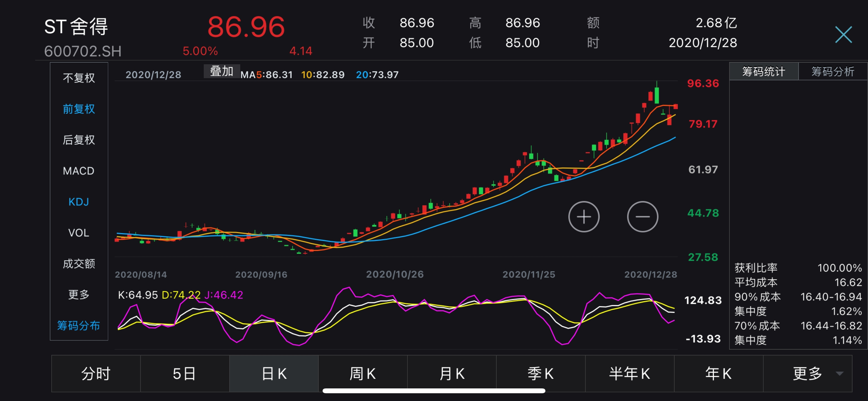868x401 pixels.
Task: Open the 更多 period dropdown arrow
Action: (x=840, y=373)
